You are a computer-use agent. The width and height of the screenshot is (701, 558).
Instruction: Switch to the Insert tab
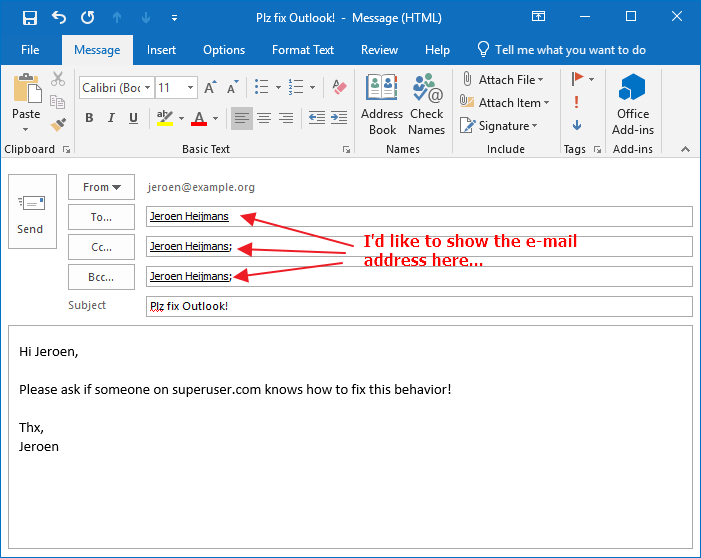point(161,50)
